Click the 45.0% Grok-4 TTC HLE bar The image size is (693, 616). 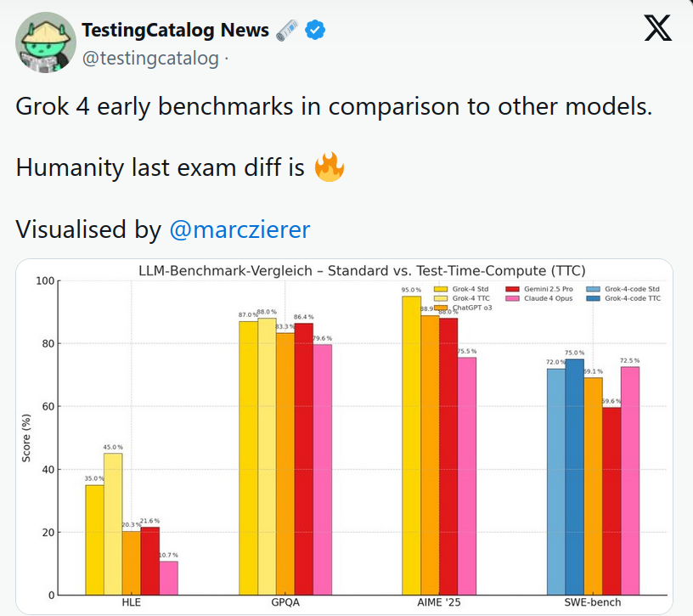(113, 524)
